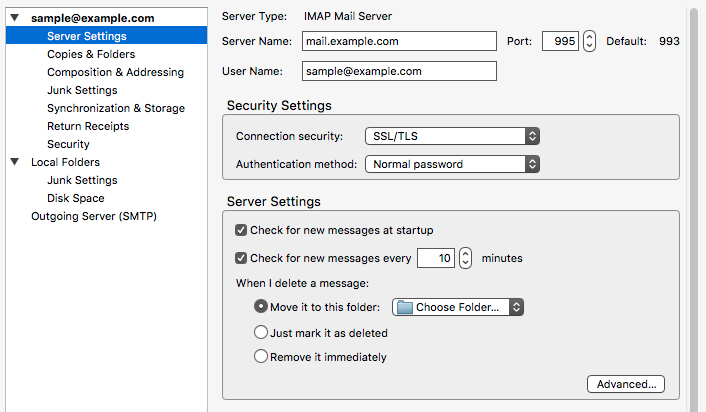The width and height of the screenshot is (706, 412).
Task: Select Move it to this folder radio
Action: pyautogui.click(x=261, y=307)
